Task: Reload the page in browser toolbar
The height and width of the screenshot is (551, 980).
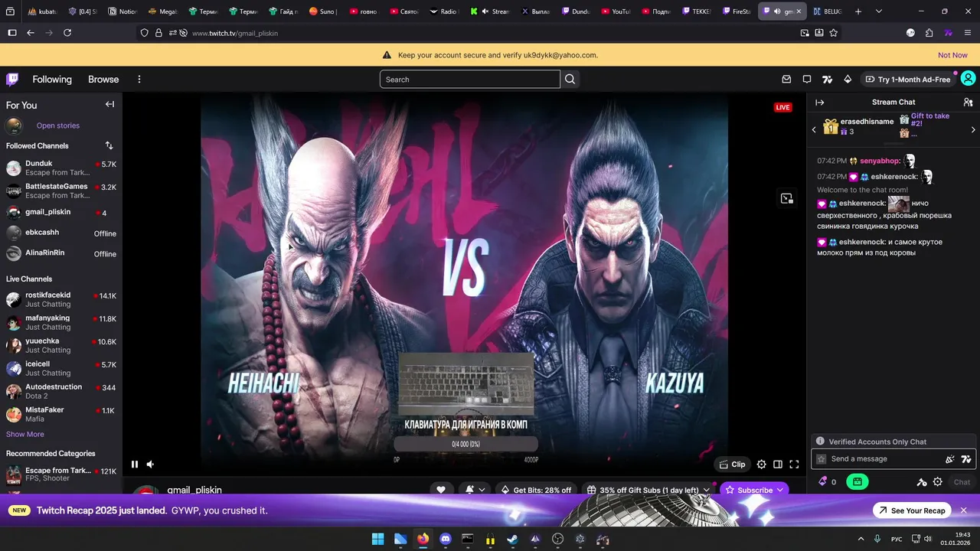Action: tap(67, 33)
